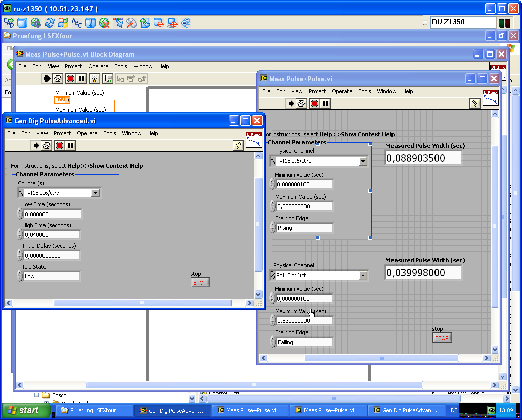Run the Block Diagram window VI

[46, 78]
